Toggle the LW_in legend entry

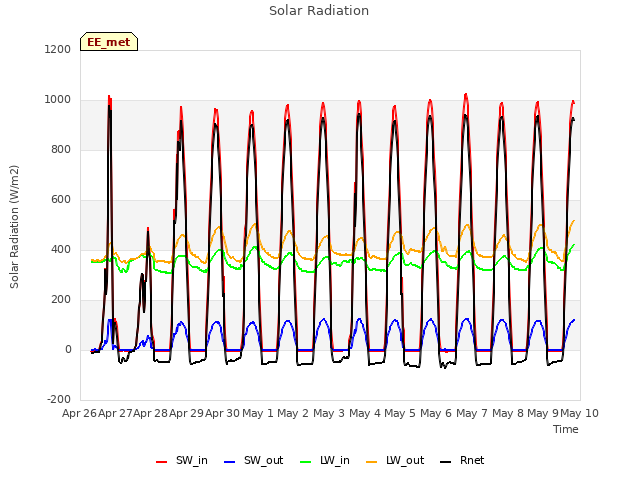[325, 460]
